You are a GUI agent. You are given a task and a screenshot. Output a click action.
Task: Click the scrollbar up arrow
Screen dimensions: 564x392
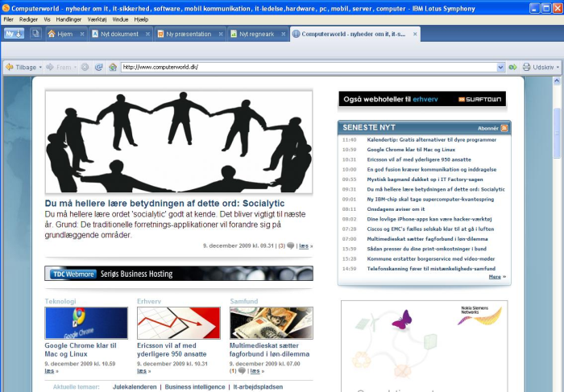click(557, 80)
